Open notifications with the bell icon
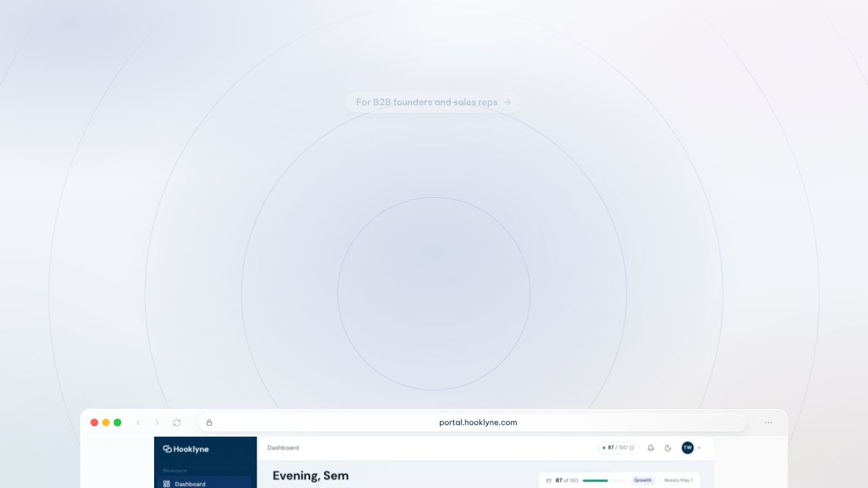This screenshot has height=488, width=868. tap(650, 448)
